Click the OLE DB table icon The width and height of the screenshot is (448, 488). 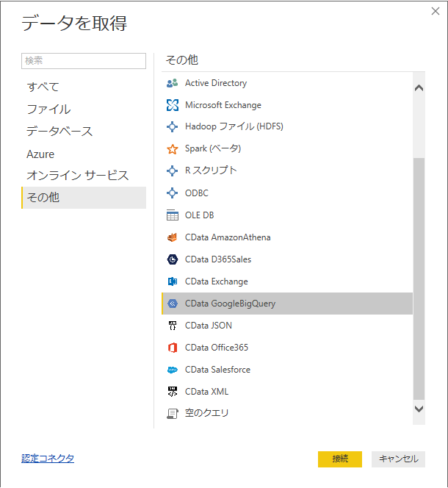[x=173, y=215]
